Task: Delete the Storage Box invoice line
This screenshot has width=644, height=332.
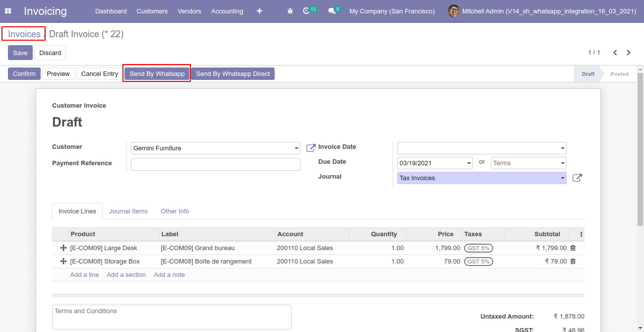Action: (x=573, y=262)
